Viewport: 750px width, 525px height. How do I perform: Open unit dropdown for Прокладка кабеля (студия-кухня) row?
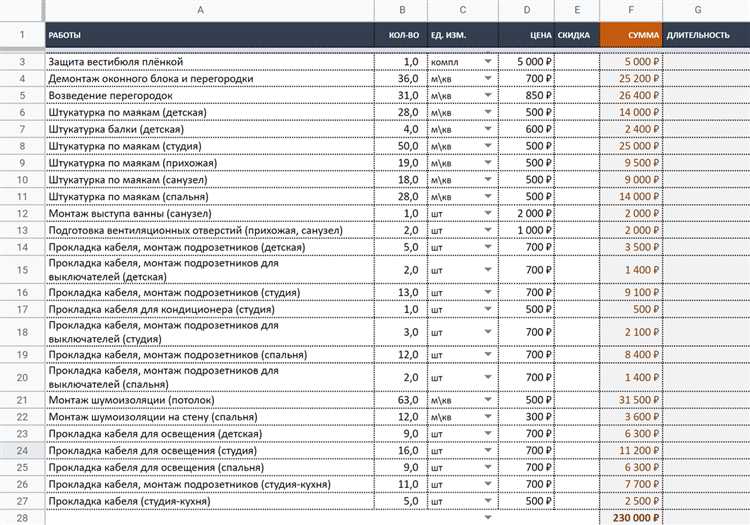tap(488, 500)
